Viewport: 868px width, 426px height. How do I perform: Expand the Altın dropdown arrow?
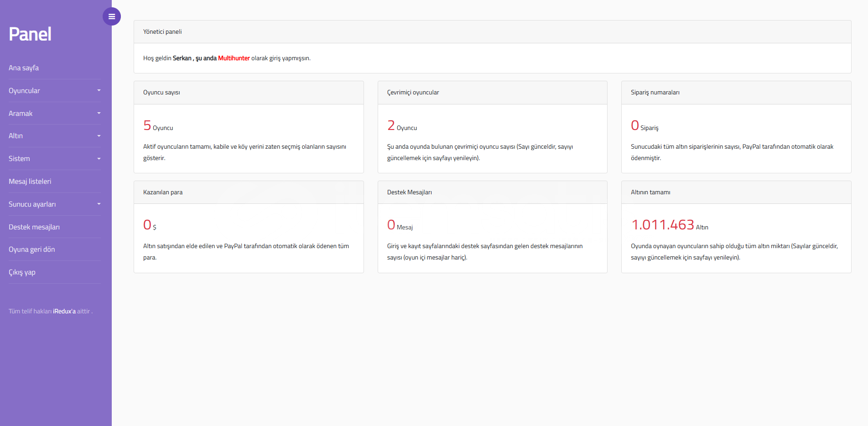[x=99, y=136]
